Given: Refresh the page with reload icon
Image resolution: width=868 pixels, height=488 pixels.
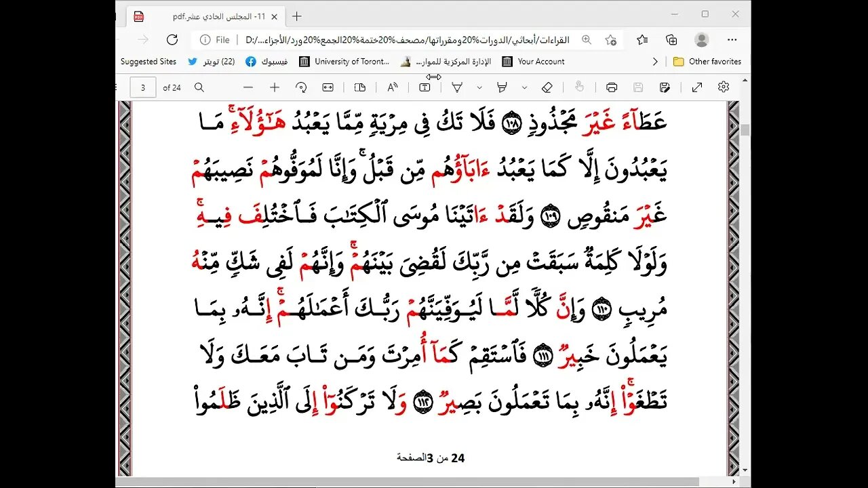Looking at the screenshot, I should pyautogui.click(x=172, y=40).
